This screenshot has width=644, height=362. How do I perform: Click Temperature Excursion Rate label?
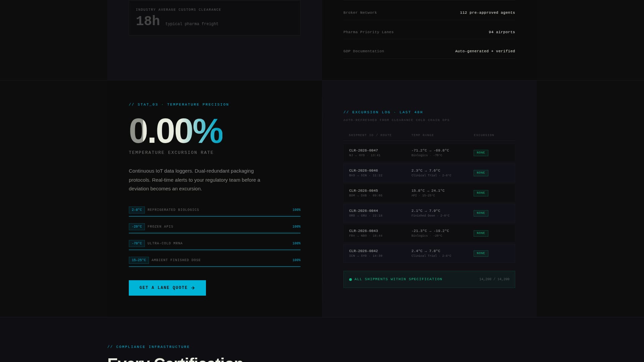coord(171,153)
